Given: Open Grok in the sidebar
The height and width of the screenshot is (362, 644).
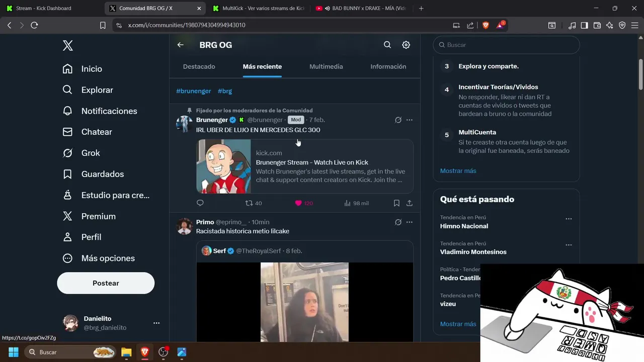Looking at the screenshot, I should click(82, 153).
